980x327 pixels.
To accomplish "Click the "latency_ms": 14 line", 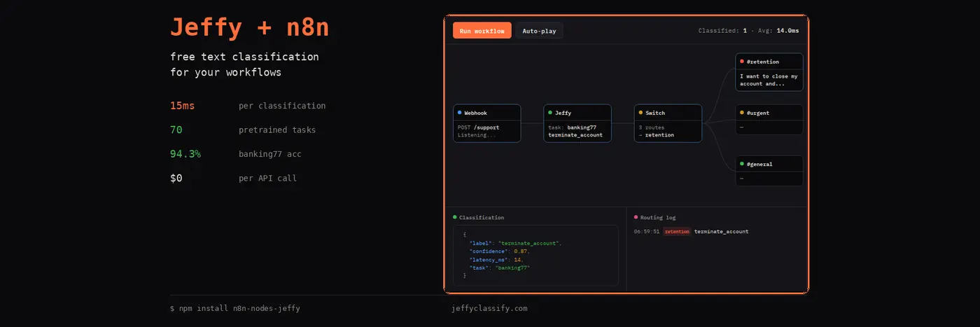I will pos(496,260).
